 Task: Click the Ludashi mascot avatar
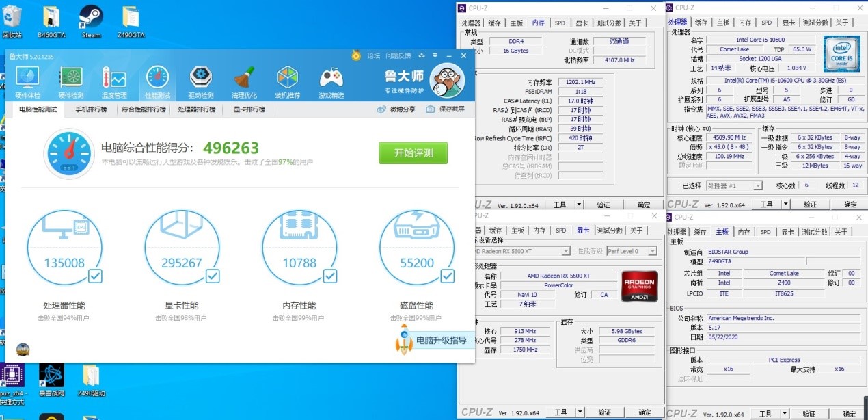pos(448,81)
